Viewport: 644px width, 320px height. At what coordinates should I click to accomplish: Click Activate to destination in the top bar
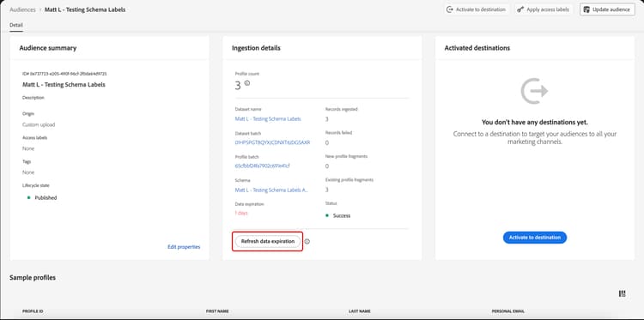(x=477, y=9)
